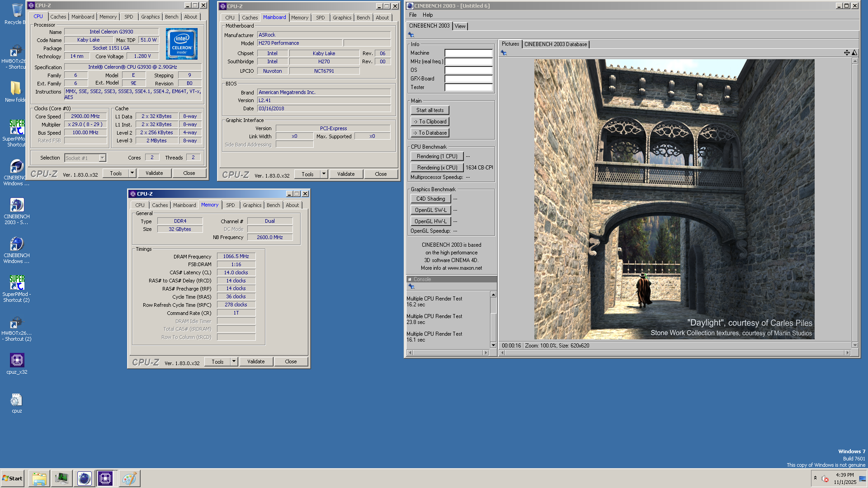Run the C4D Shading test

coord(431,199)
